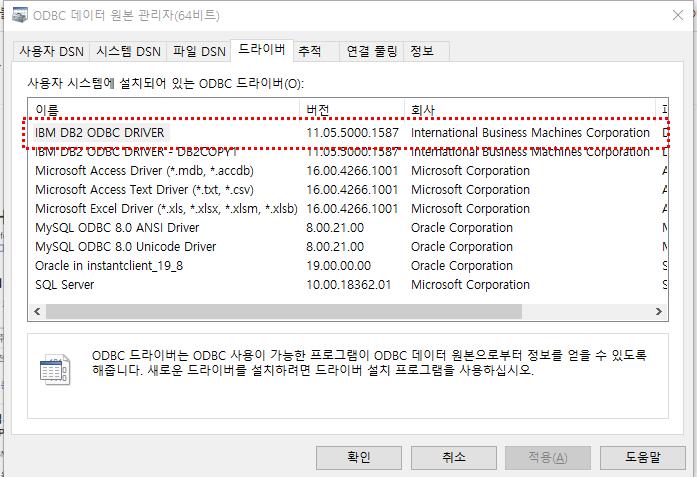Open the 정보 tab
697x477 pixels.
pyautogui.click(x=426, y=51)
